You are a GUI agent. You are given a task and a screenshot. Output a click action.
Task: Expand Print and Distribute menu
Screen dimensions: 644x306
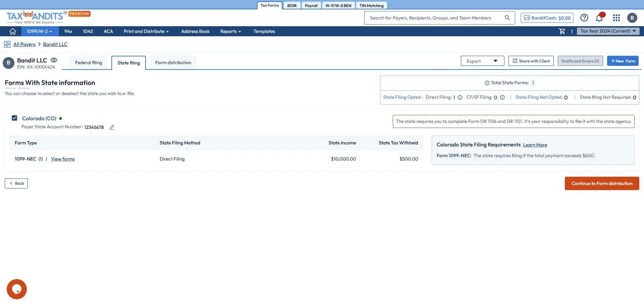[x=146, y=31]
